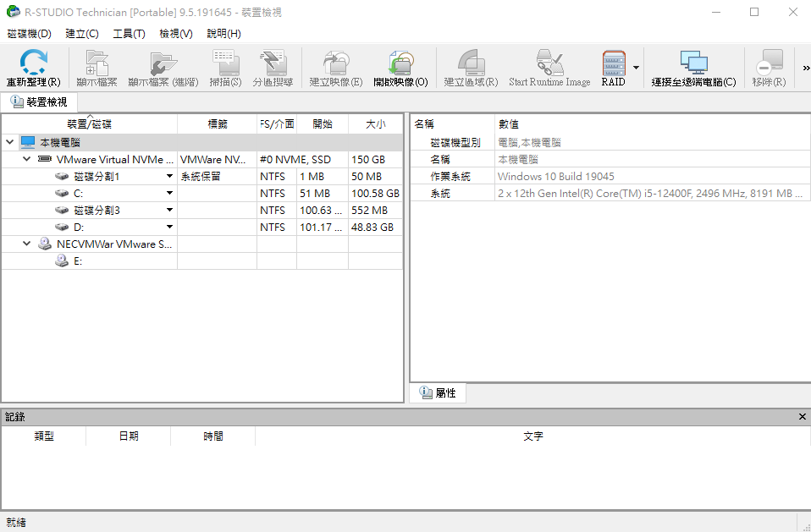Click the R-STUDIO application icon in title bar
811x532 pixels.
click(13, 11)
